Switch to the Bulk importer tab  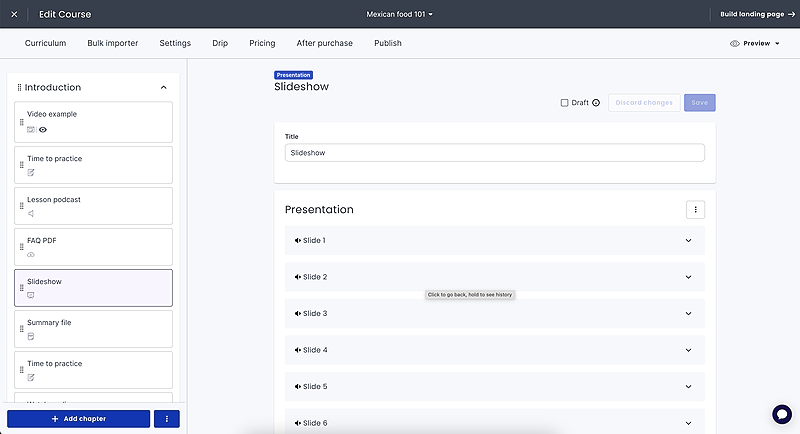[113, 43]
